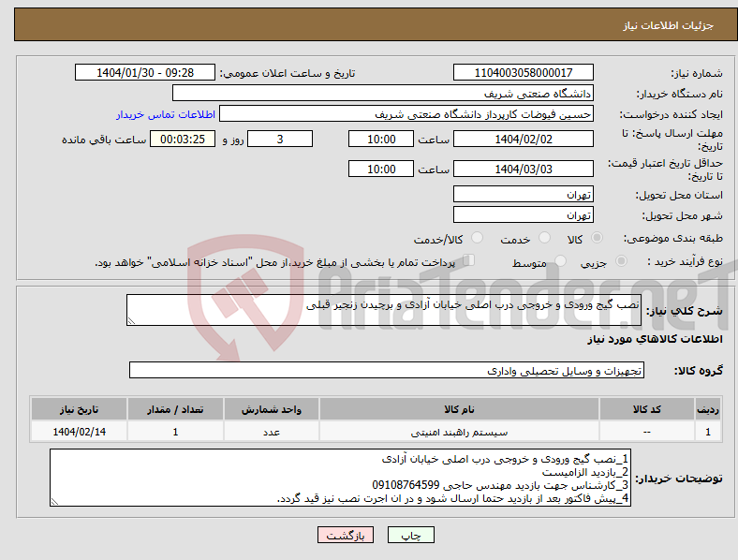Click the ردیف column header
The height and width of the screenshot is (560, 738).
pos(708,409)
